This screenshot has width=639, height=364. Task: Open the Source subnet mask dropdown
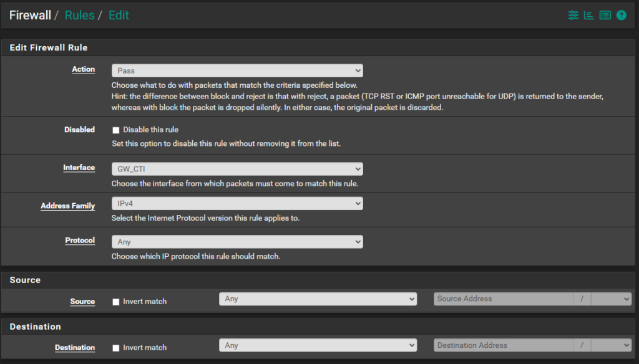(611, 299)
